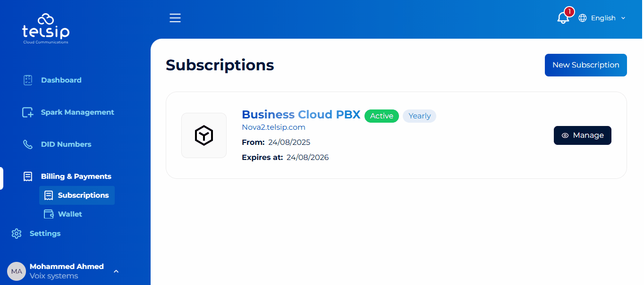Click the Business Cloud PBX product thumbnail

[x=204, y=135]
